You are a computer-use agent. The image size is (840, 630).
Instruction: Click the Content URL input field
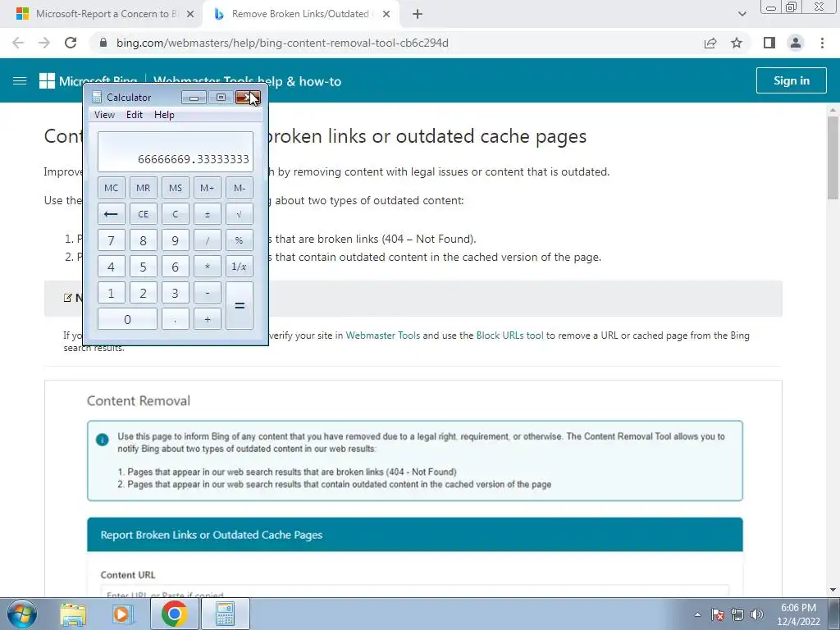[x=414, y=591]
